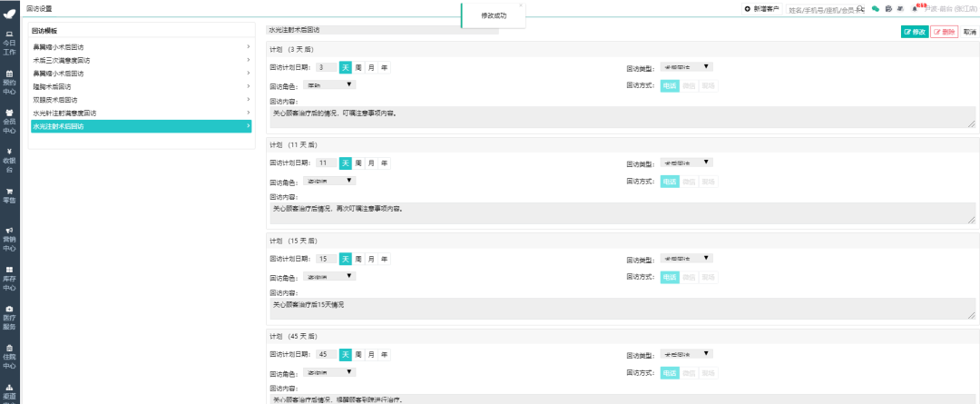Screen dimensions: 980x404
Task: Open the 回访设置 tab
Action: pyautogui.click(x=40, y=9)
